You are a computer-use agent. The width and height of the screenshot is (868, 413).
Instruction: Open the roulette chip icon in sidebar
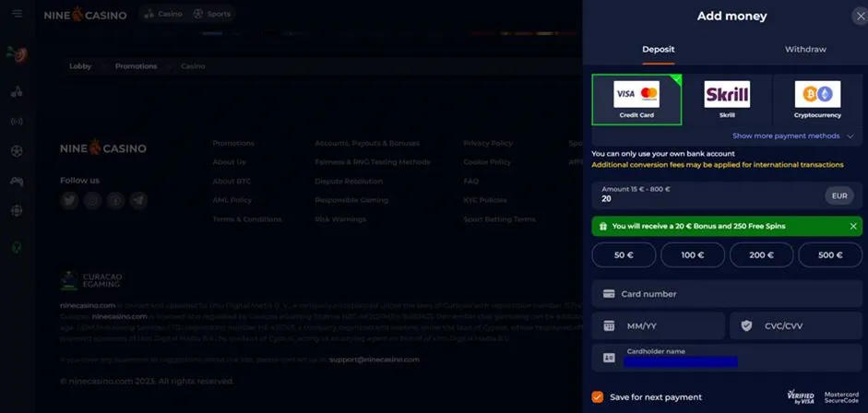18,210
